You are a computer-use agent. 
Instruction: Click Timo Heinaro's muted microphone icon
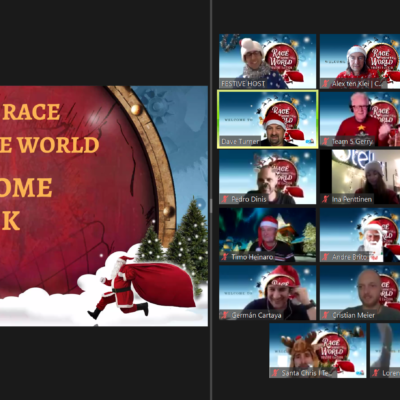(x=225, y=257)
